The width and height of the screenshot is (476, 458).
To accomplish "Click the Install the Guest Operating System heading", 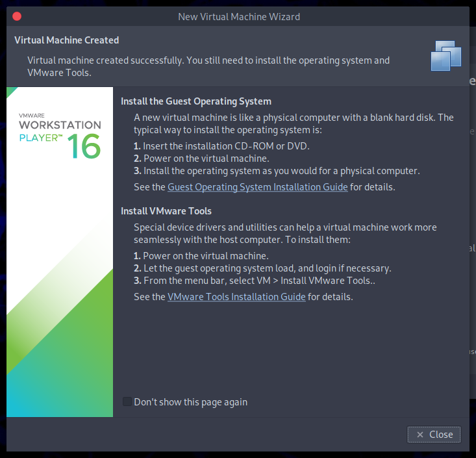I will pyautogui.click(x=196, y=101).
